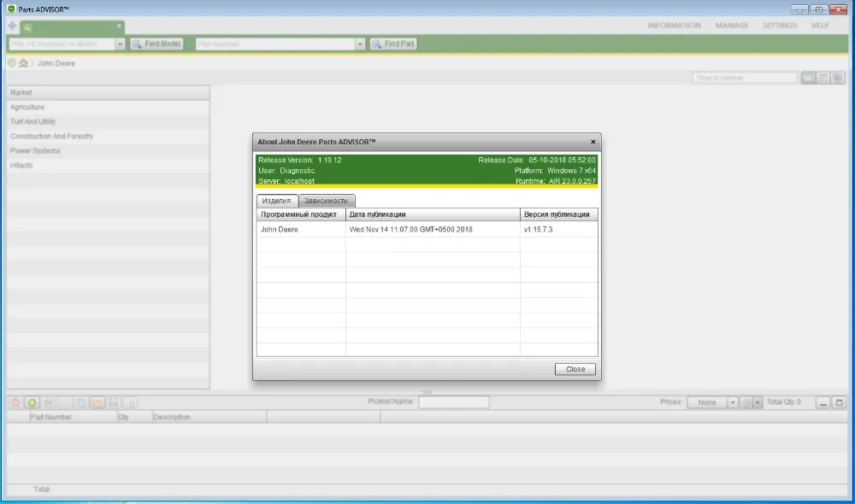
Task: Open the INFORMATION menu
Action: (x=674, y=25)
